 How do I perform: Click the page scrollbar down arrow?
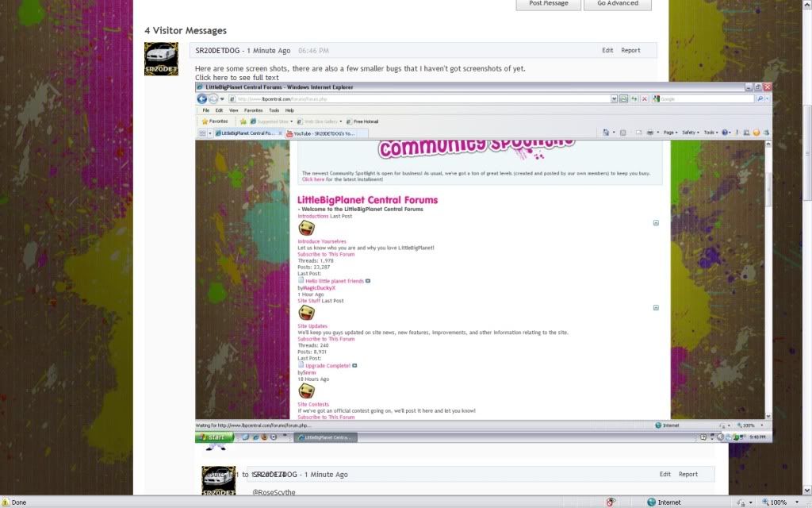(806, 490)
